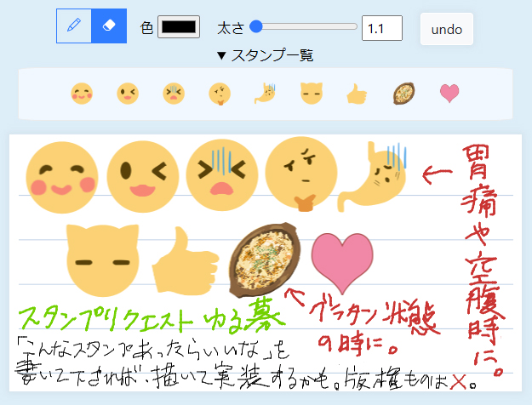
Task: Click the large thinking face on canvas
Action: pos(301,174)
